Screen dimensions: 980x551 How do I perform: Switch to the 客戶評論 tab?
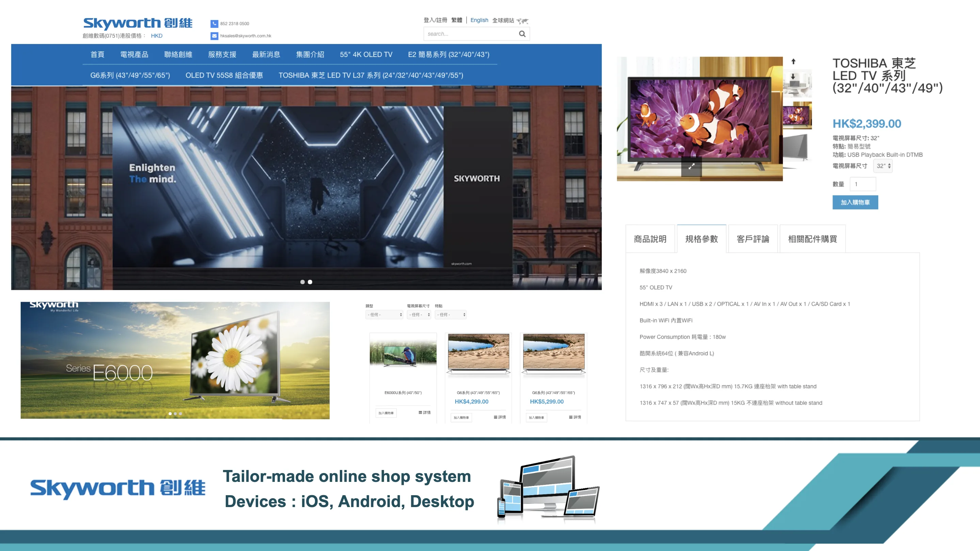pos(753,239)
